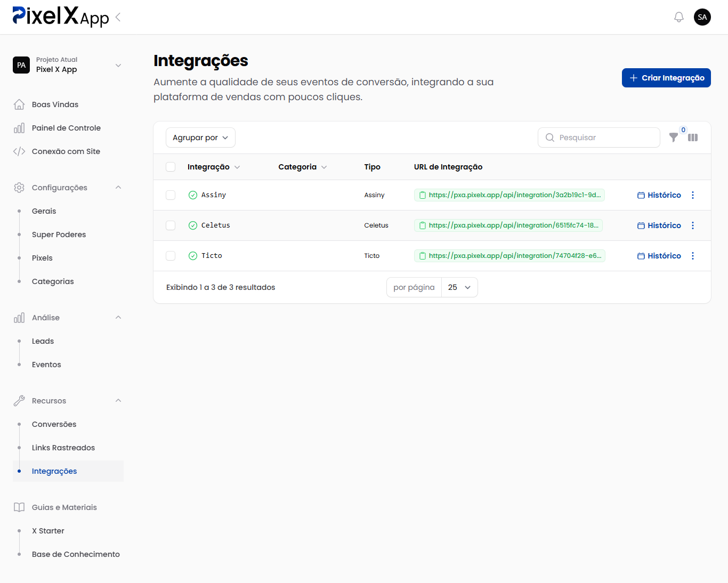Click the filter funnel icon
Screen dimensions: 728x583
(674, 137)
